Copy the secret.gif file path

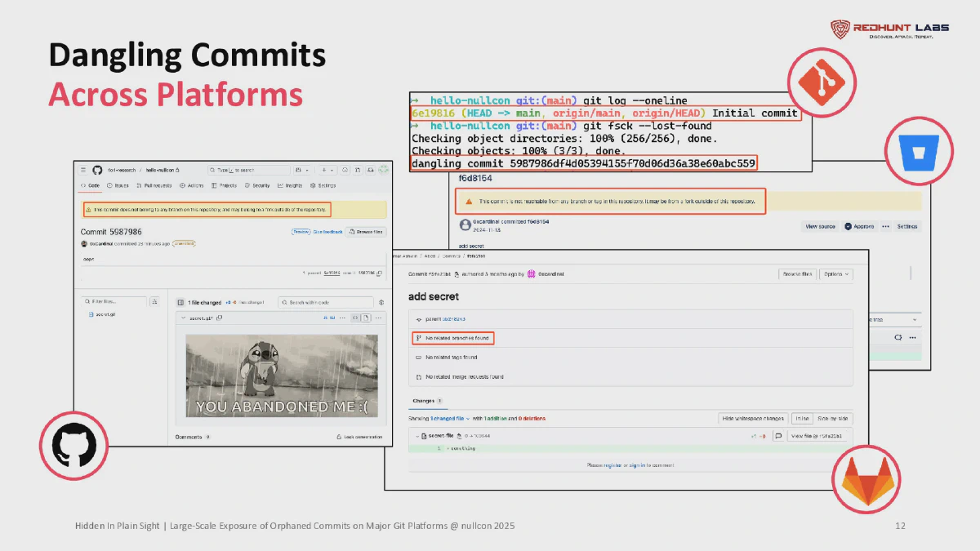(220, 318)
